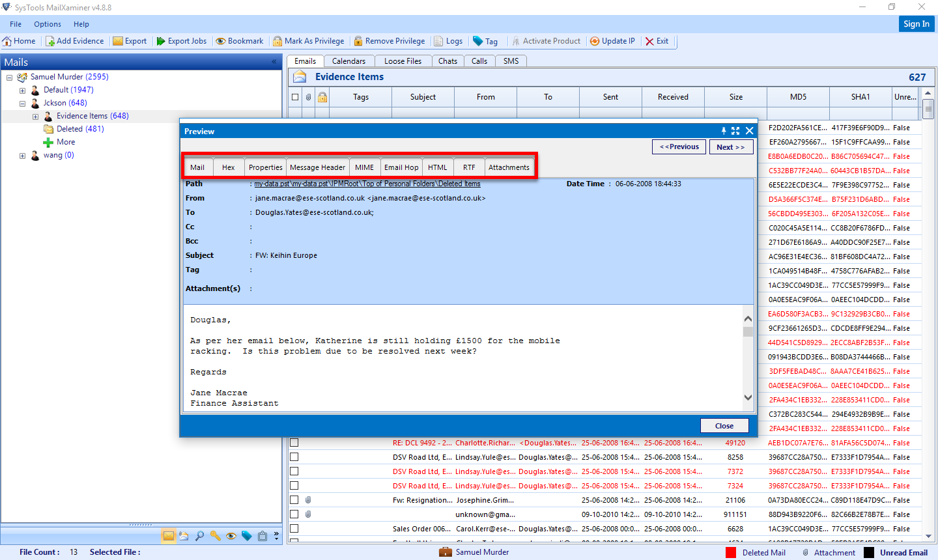Click the <<Previous button

tap(679, 147)
